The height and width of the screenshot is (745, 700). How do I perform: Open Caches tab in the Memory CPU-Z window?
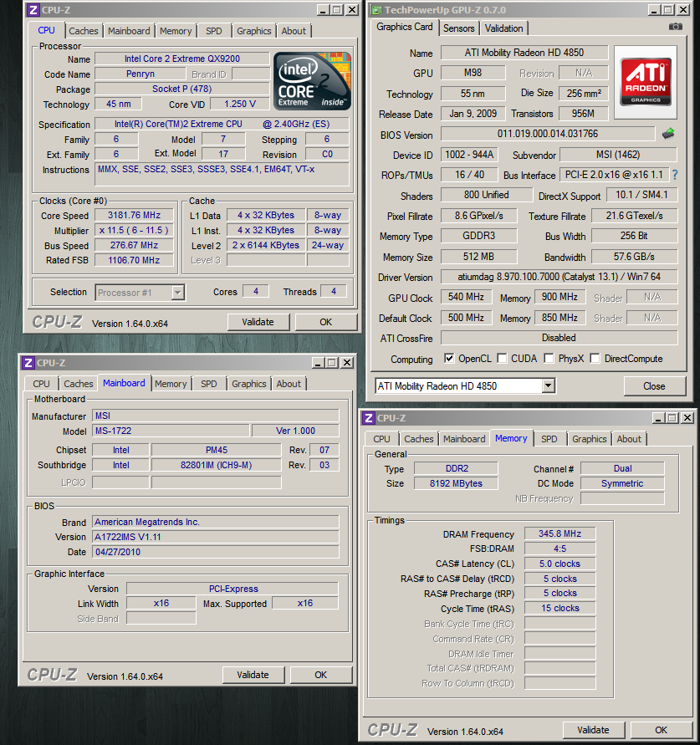click(x=419, y=439)
